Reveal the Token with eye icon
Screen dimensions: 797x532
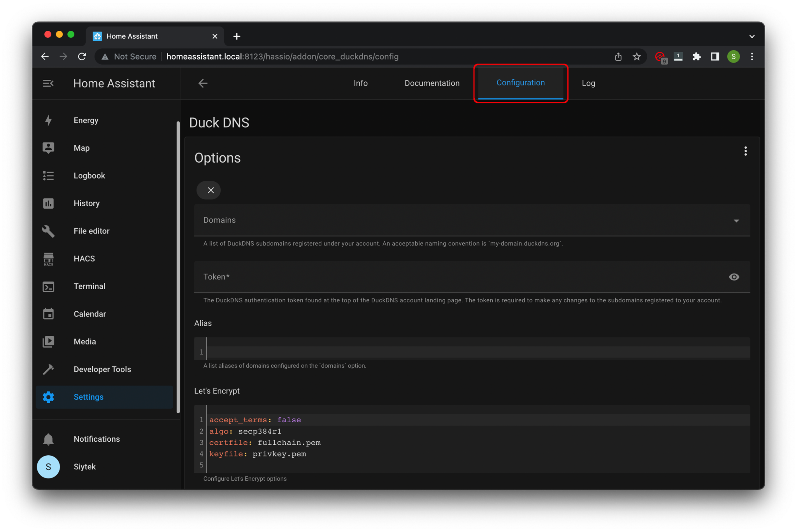point(734,277)
